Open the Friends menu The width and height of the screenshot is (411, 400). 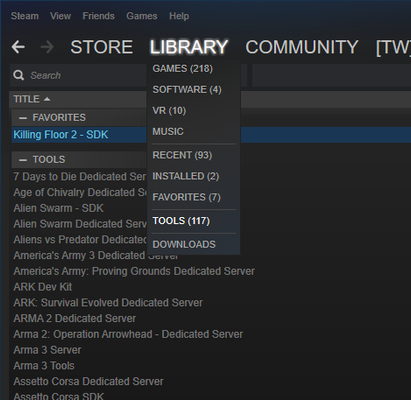[x=98, y=16]
